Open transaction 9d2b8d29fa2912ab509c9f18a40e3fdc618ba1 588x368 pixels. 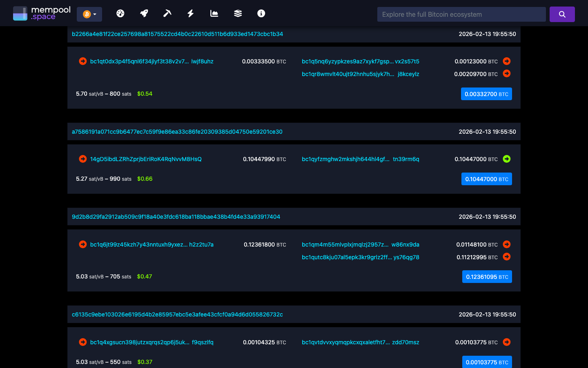[x=176, y=217]
